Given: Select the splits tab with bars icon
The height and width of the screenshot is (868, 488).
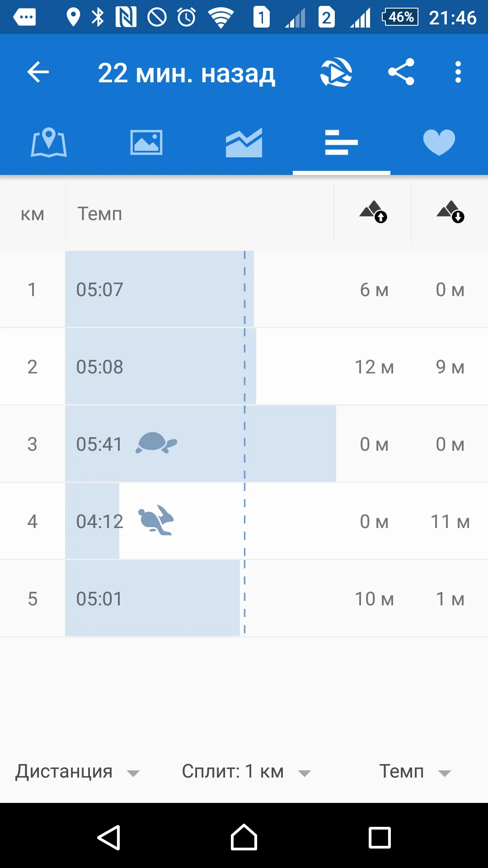Looking at the screenshot, I should tap(342, 143).
